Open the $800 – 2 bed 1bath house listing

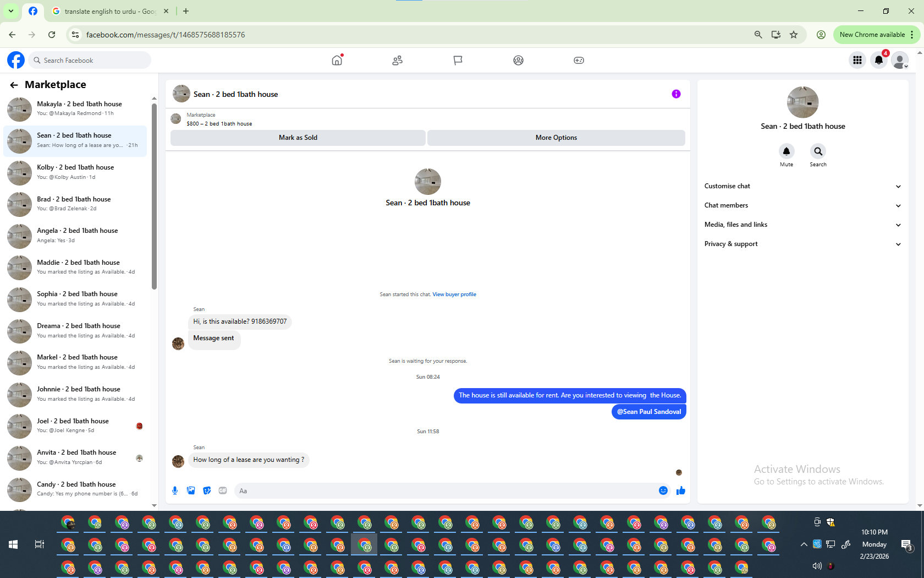[x=219, y=124]
